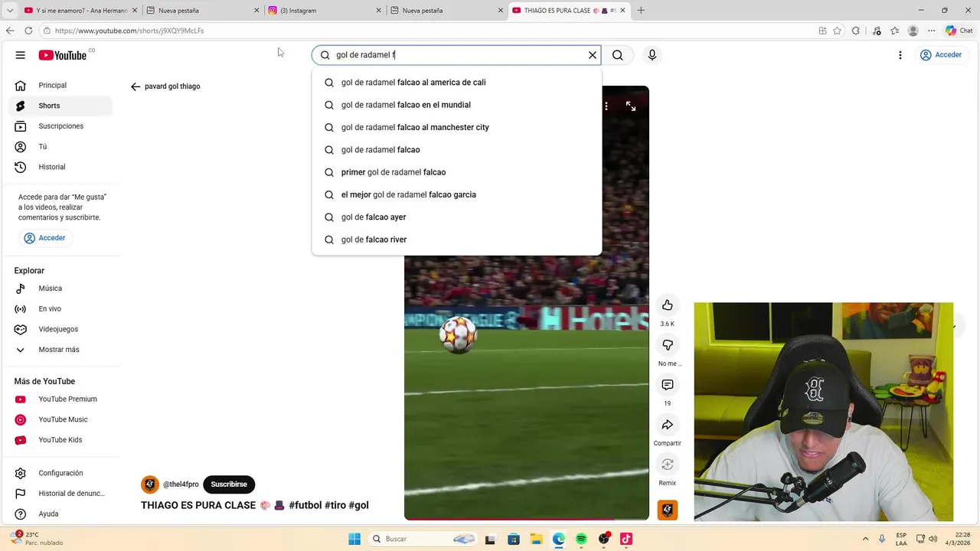This screenshot has width=980, height=551.
Task: Run search with magnifier button
Action: 618,55
